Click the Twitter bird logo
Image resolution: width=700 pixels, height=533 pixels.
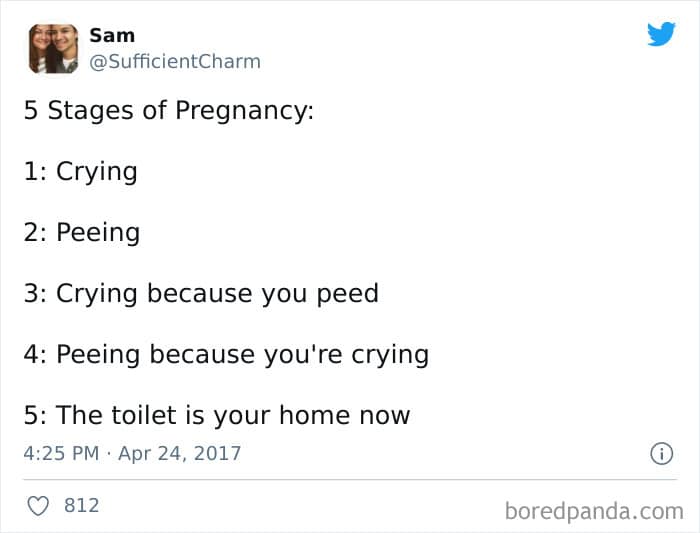click(x=661, y=34)
